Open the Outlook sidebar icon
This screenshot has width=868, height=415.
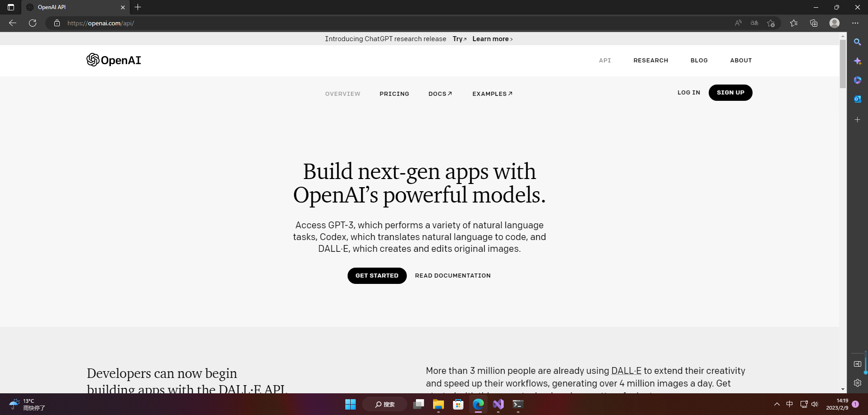[858, 99]
